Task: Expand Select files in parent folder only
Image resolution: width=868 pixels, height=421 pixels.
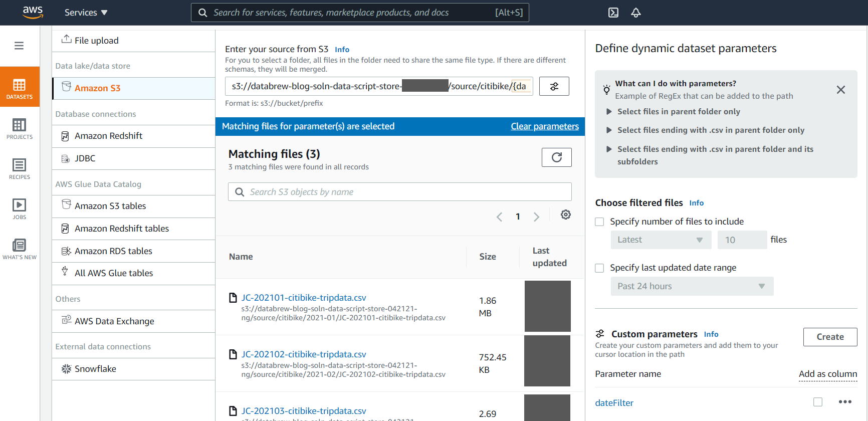Action: [609, 112]
